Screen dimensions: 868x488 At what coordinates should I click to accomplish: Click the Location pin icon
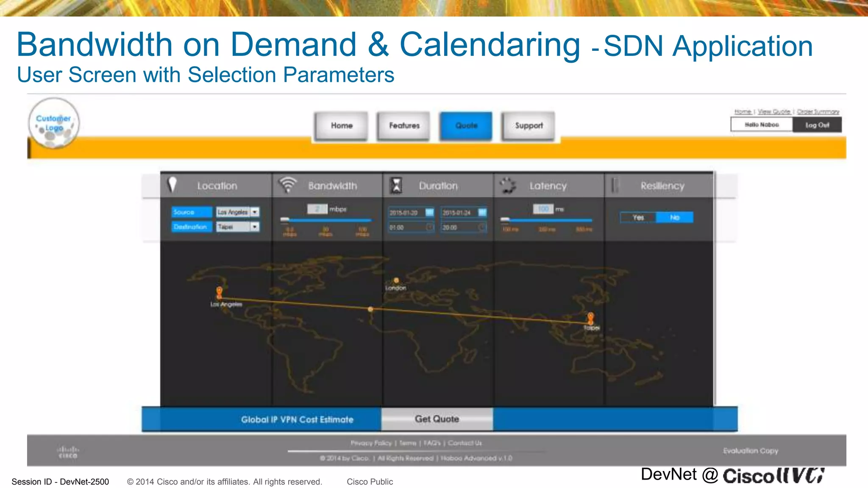pos(172,185)
